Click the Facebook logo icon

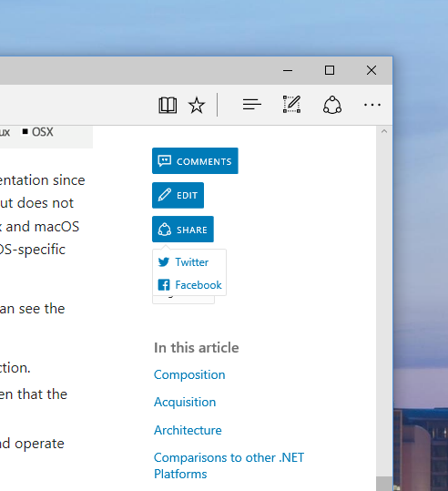click(x=164, y=284)
